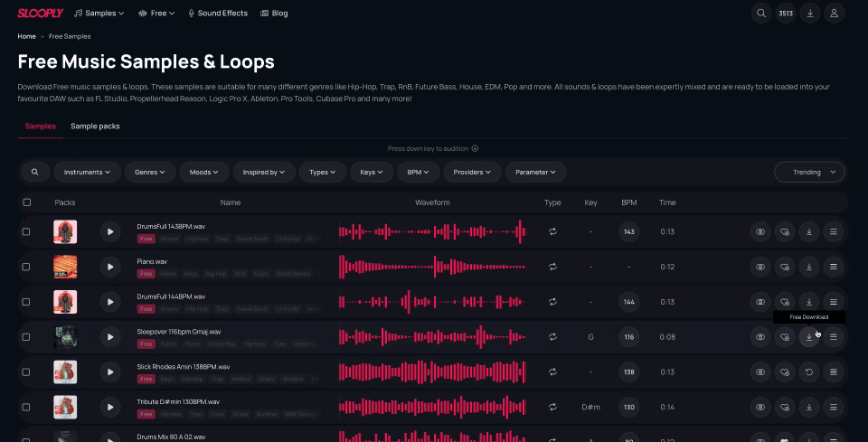
Task: Check the box for DrumsFull 144BPM.wav
Action: 26,302
